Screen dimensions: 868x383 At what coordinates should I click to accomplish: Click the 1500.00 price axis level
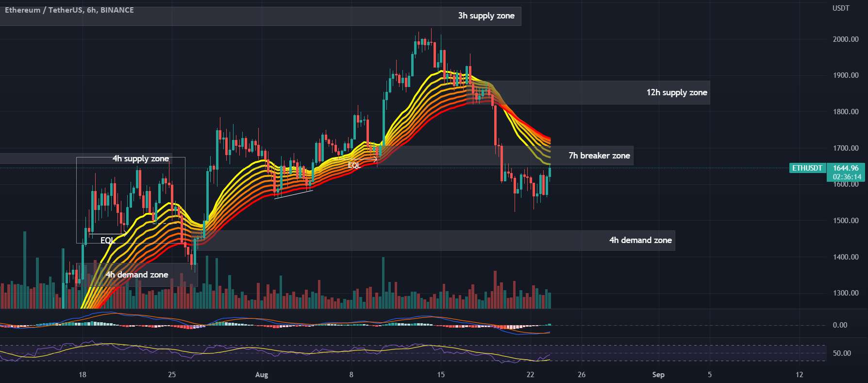(846, 221)
